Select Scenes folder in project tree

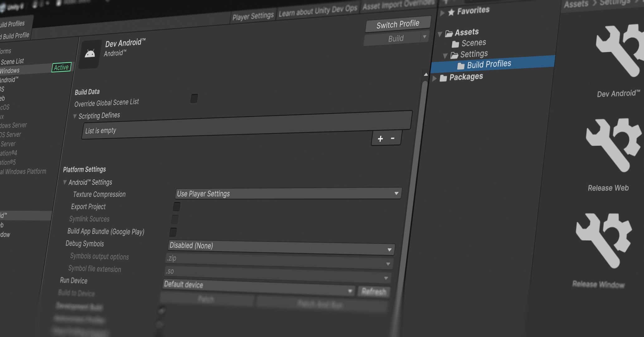[x=474, y=43]
